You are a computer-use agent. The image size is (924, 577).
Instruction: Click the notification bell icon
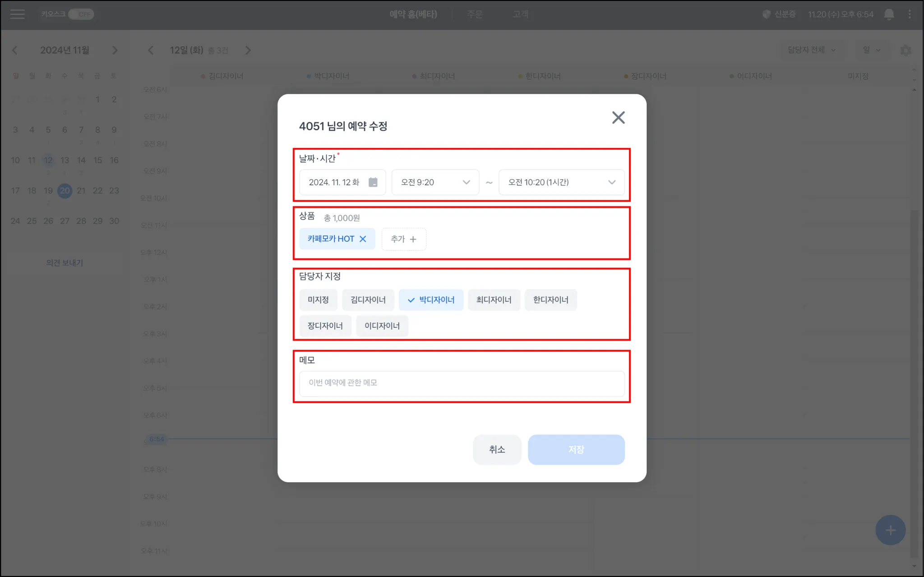tap(889, 14)
